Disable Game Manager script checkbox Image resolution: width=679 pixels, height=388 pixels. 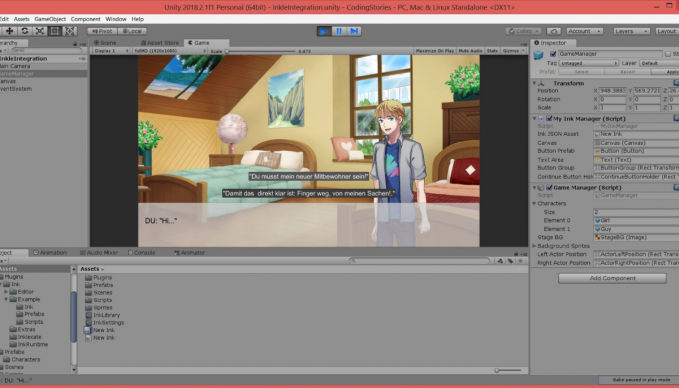pyautogui.click(x=549, y=188)
